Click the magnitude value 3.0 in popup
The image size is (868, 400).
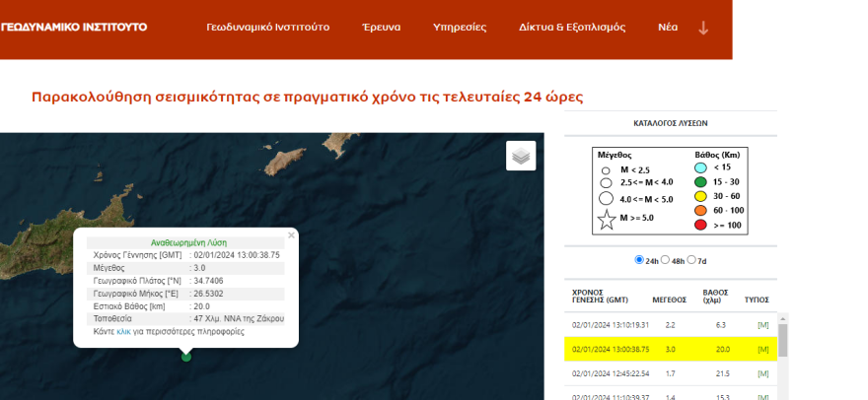[x=200, y=268]
